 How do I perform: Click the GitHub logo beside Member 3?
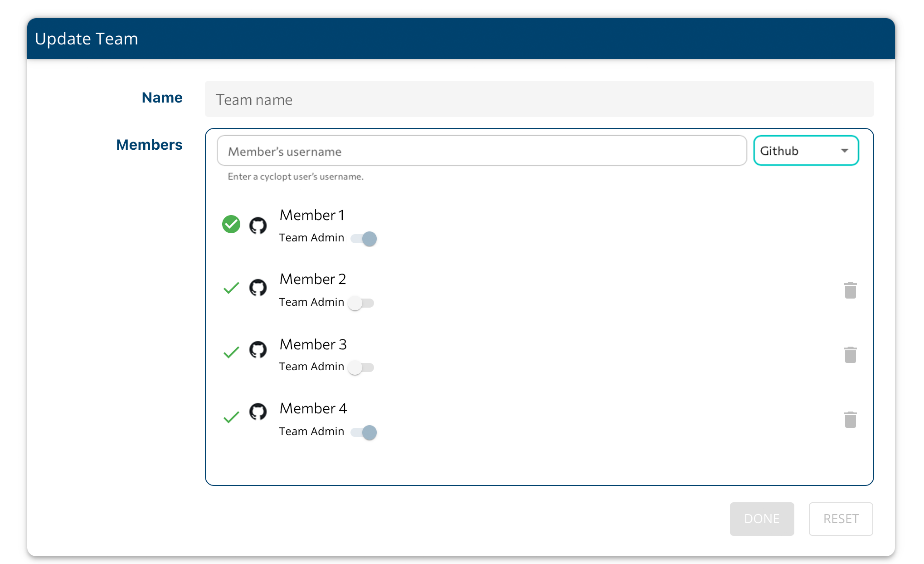258,350
